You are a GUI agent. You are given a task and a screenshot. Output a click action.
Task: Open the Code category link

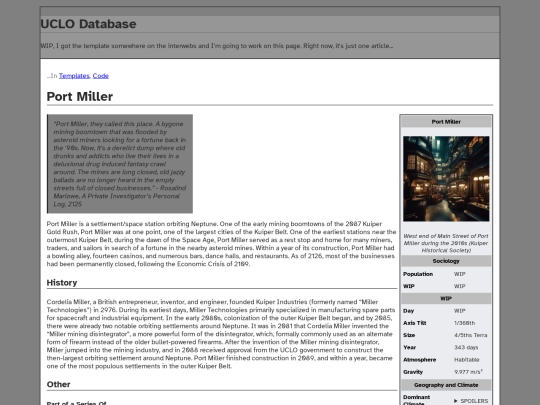(x=101, y=76)
